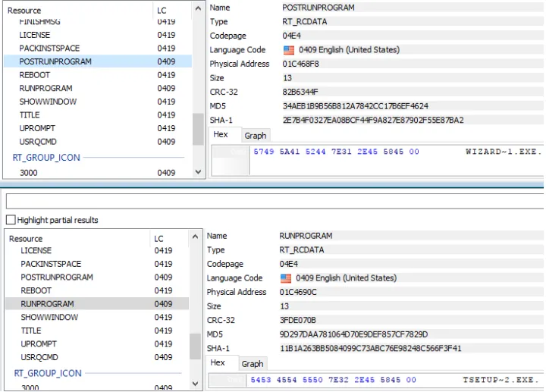Select REBOOT row in lower resource list

97,290
